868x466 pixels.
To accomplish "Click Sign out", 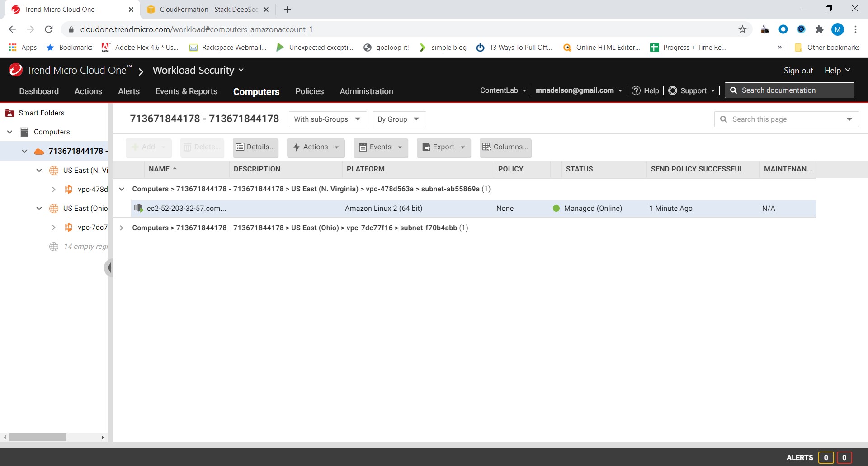I will point(798,71).
